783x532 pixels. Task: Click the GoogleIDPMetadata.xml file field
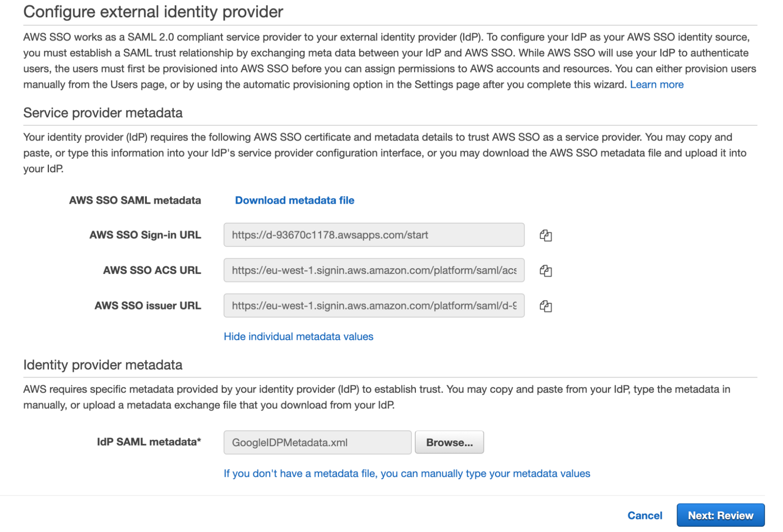[x=316, y=442]
